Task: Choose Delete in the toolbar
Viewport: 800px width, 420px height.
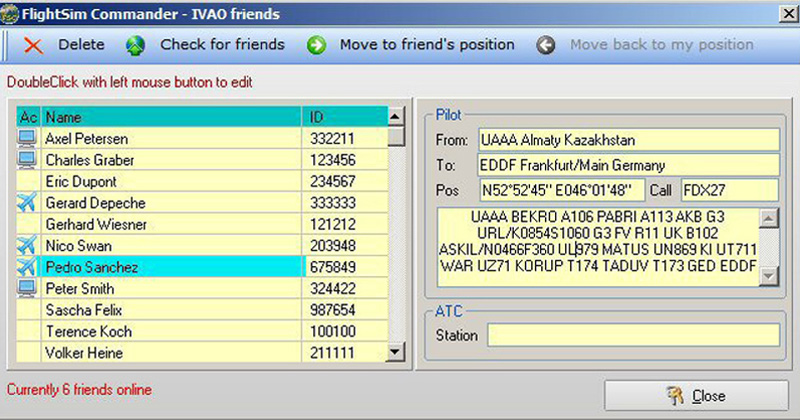Action: point(81,45)
